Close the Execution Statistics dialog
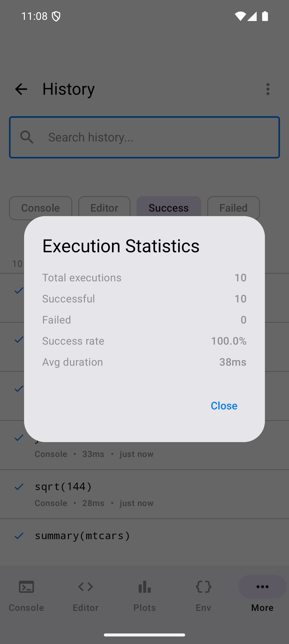Image resolution: width=289 pixels, height=644 pixels. pyautogui.click(x=224, y=406)
